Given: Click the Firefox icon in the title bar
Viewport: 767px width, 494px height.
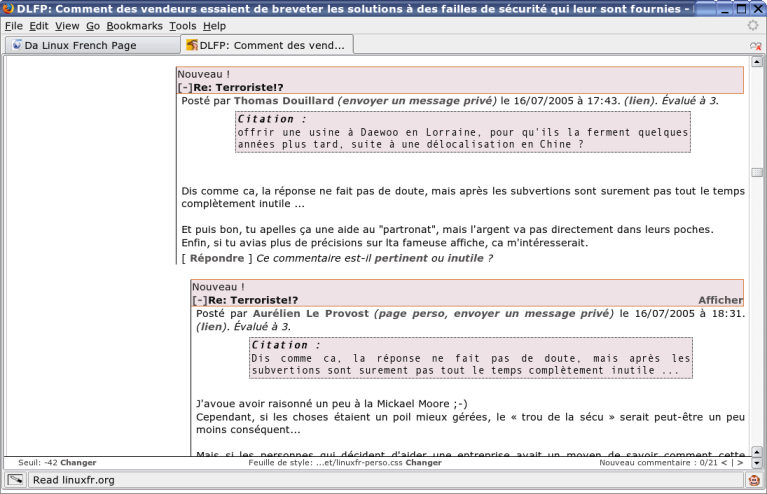Looking at the screenshot, I should pyautogui.click(x=8, y=8).
